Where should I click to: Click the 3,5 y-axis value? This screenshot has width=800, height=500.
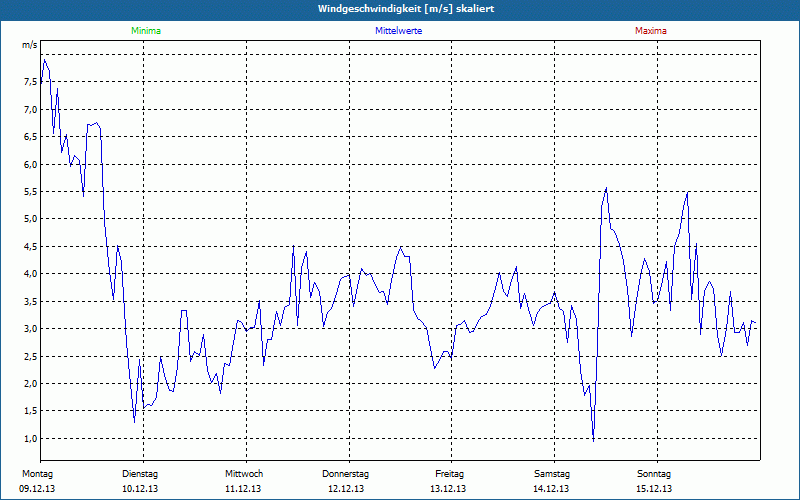[31, 302]
